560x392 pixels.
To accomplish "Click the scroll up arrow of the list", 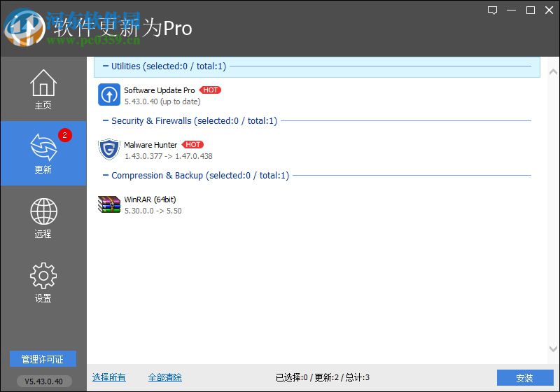I will click(553, 72).
